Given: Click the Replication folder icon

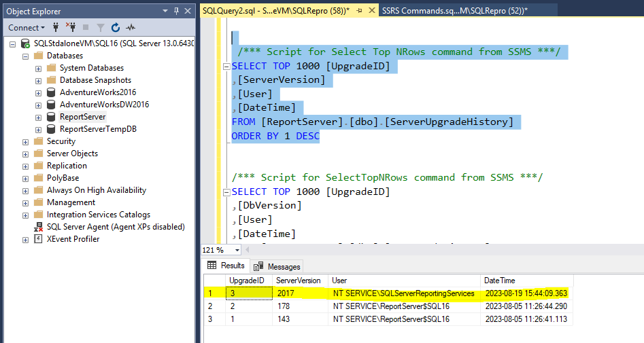Looking at the screenshot, I should (x=38, y=166).
